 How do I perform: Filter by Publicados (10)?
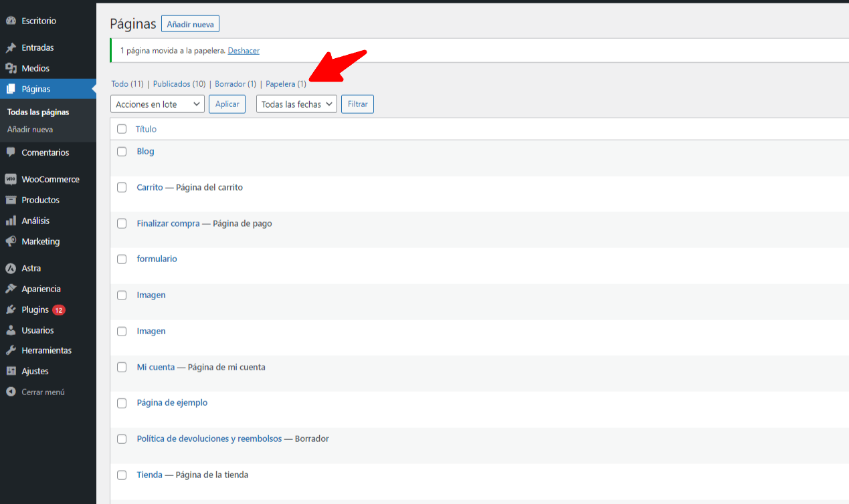pyautogui.click(x=179, y=84)
